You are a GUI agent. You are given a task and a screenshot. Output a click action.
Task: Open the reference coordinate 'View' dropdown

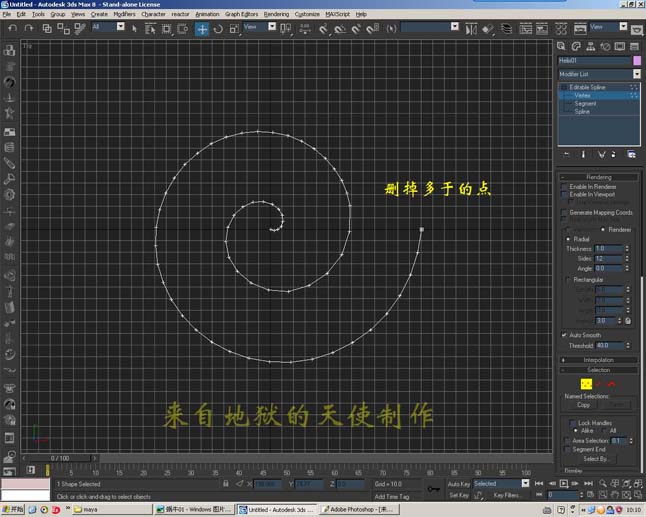point(272,27)
